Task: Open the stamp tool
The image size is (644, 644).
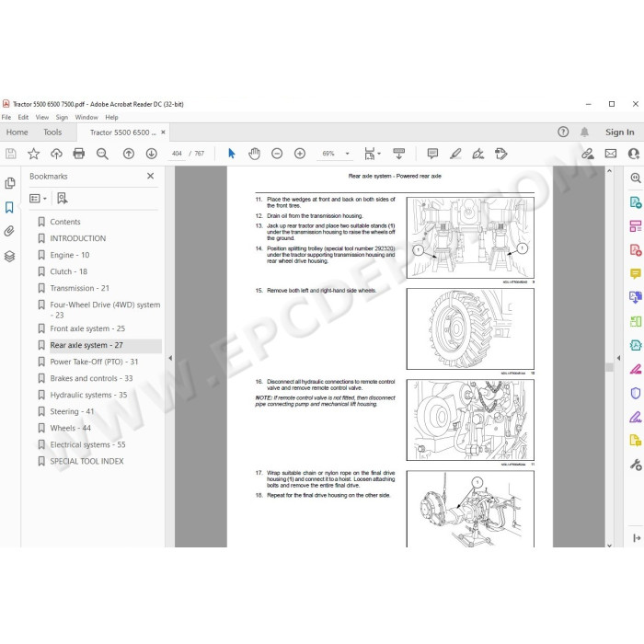Action: click(501, 154)
